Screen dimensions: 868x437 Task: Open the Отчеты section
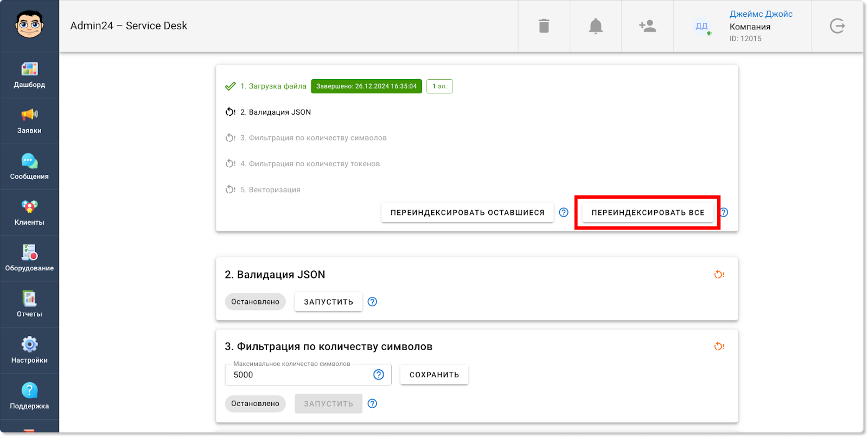(29, 305)
